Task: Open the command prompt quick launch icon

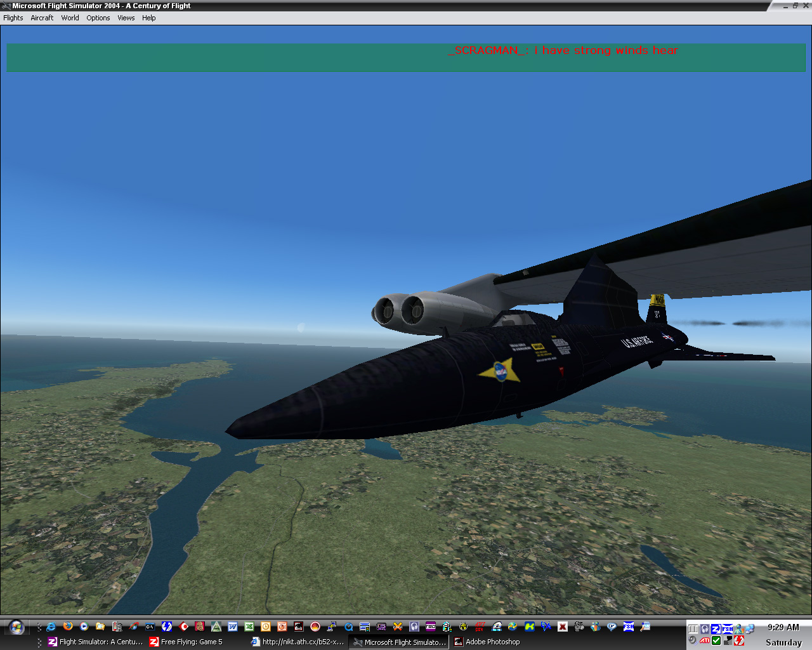Action: pyautogui.click(x=150, y=627)
